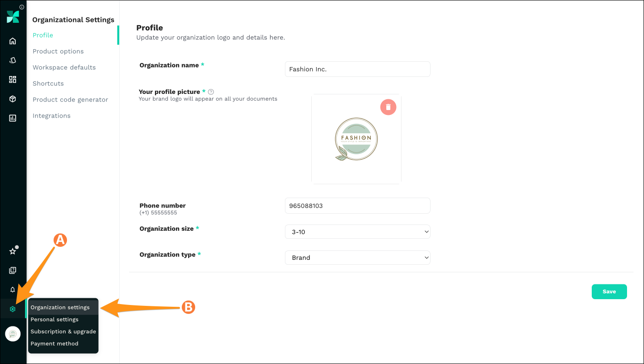Click the app logo at the top left
This screenshot has width=644, height=364.
click(x=13, y=16)
